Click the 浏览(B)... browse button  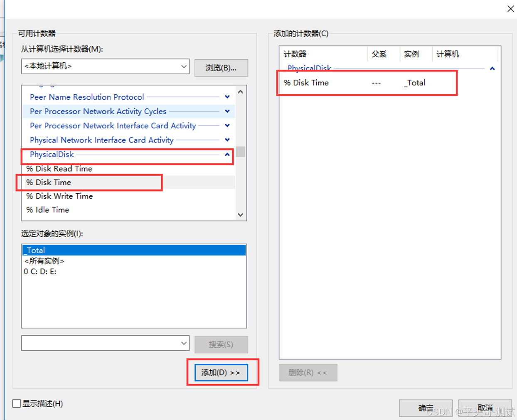[x=221, y=68]
